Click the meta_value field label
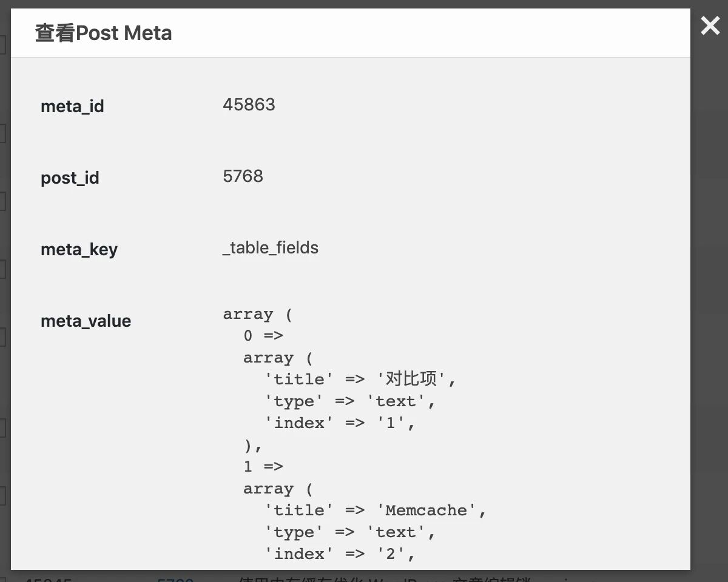Screen dimensions: 728x582 pos(86,321)
